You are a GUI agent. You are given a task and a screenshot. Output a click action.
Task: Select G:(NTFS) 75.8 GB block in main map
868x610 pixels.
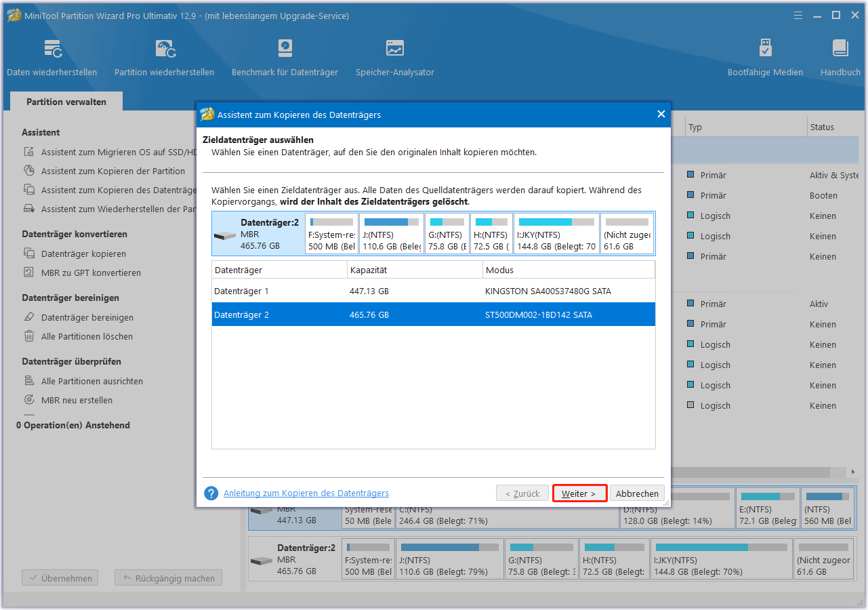click(541, 559)
